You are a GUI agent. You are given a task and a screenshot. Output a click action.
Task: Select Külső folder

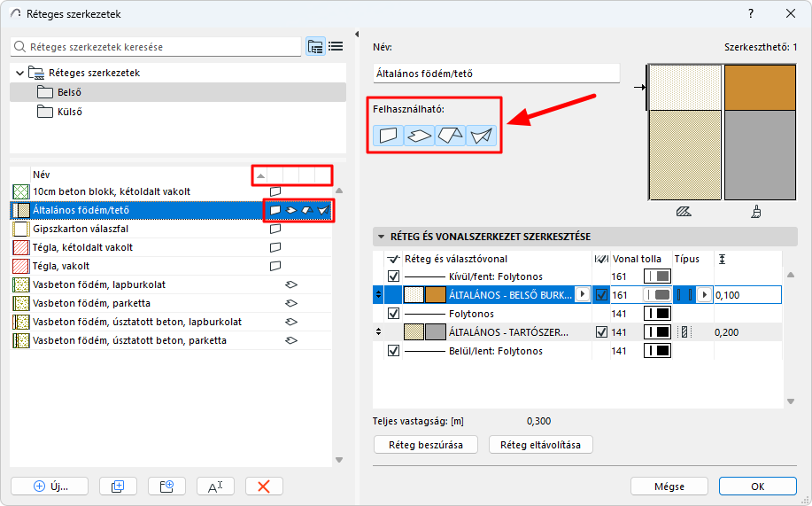point(178,112)
